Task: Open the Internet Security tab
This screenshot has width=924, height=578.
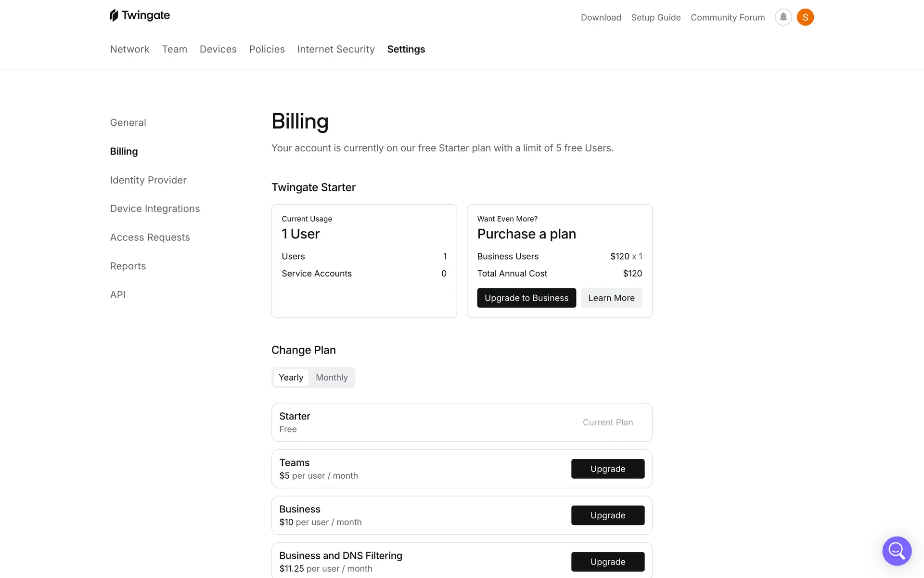Action: click(336, 49)
